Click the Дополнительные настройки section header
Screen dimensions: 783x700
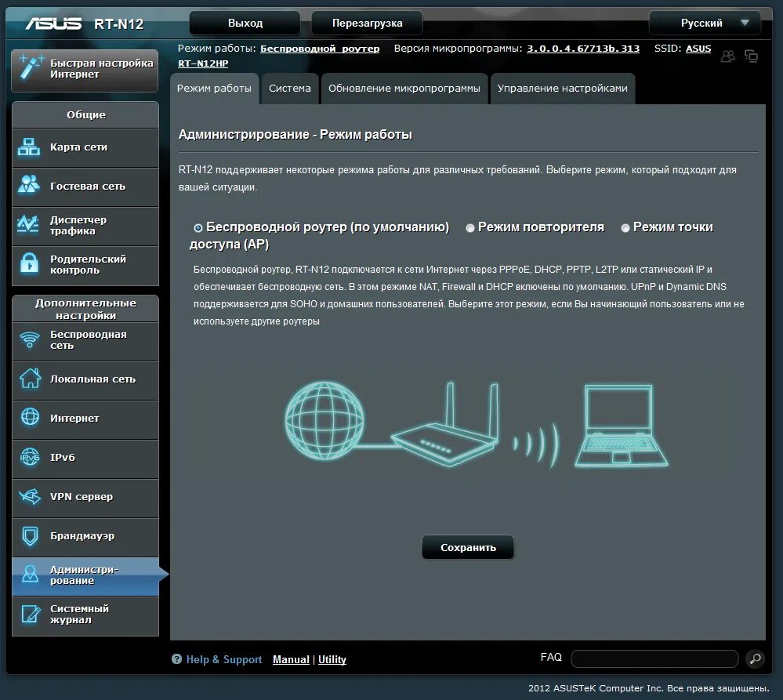coord(85,309)
